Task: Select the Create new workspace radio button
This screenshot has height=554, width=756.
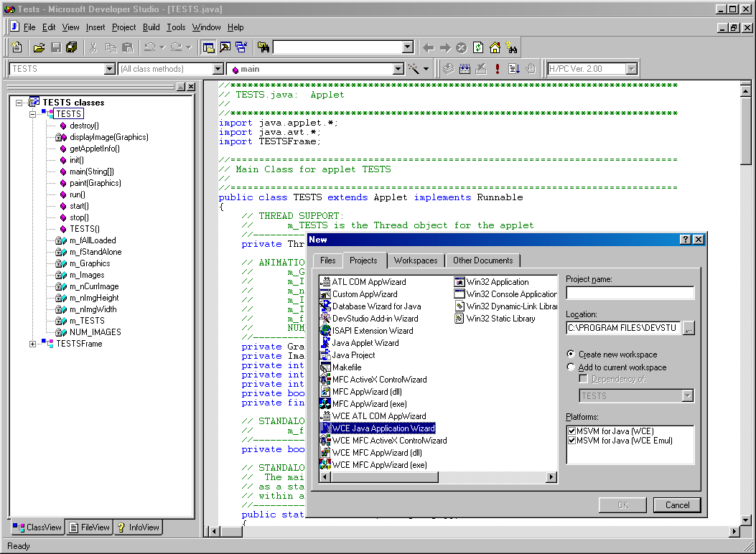Action: (571, 354)
